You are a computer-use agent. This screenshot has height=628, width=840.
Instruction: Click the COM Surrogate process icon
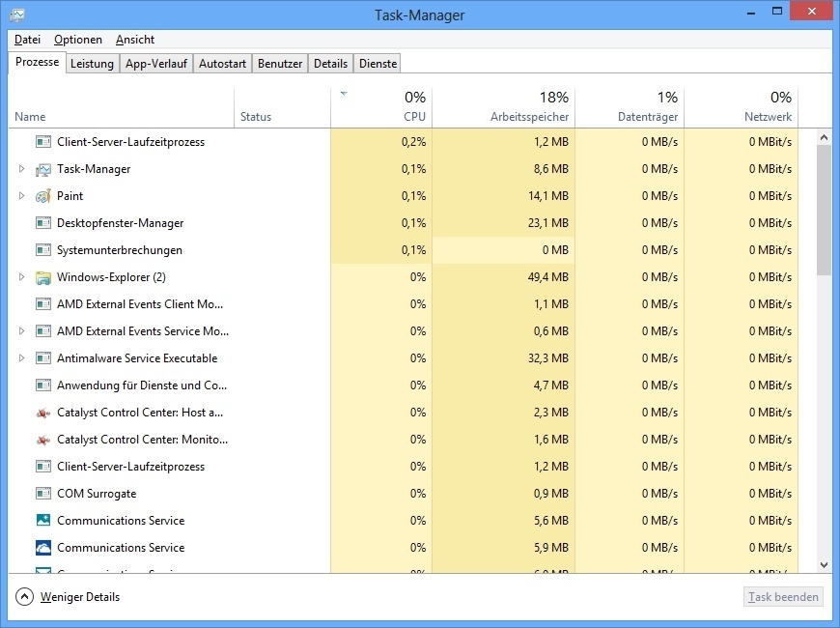tap(43, 494)
